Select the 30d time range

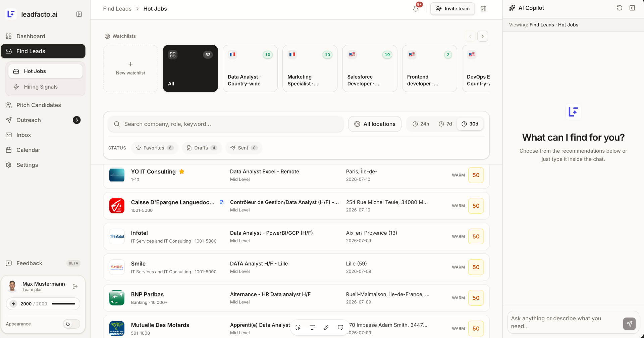470,124
